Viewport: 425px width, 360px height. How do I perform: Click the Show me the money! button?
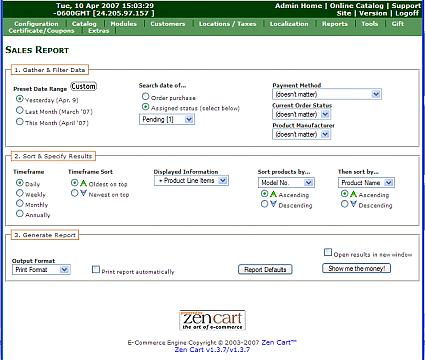click(356, 268)
